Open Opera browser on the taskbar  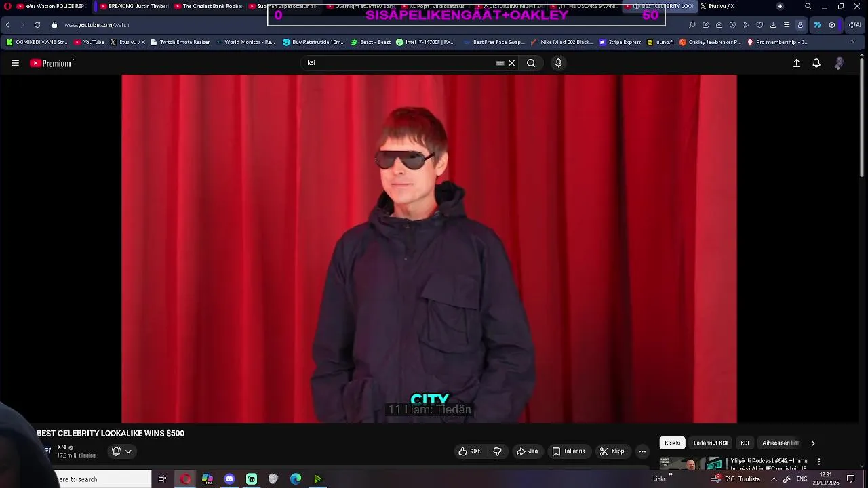pyautogui.click(x=185, y=479)
